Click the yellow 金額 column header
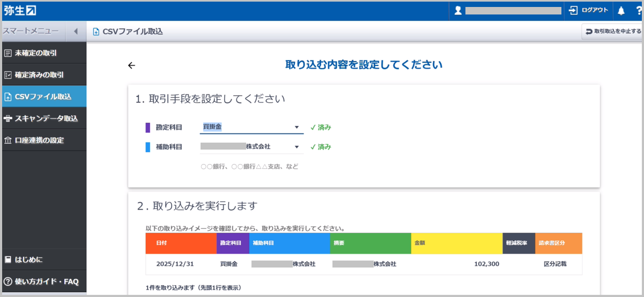Screen dimensions: 644x297 tap(457, 243)
